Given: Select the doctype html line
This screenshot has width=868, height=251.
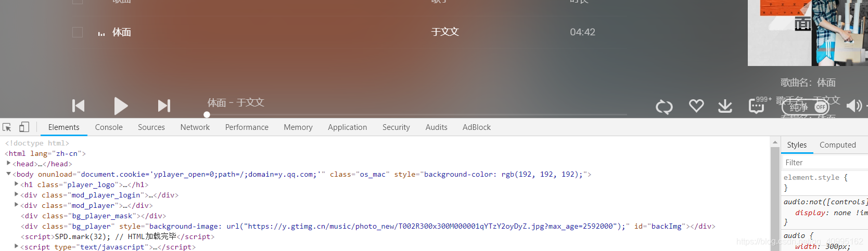Looking at the screenshot, I should [37, 143].
